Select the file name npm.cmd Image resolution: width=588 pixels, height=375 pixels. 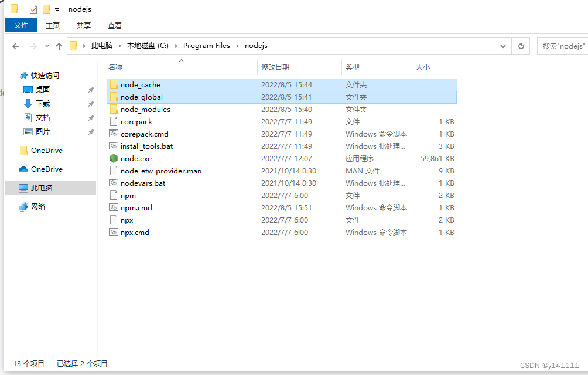136,208
